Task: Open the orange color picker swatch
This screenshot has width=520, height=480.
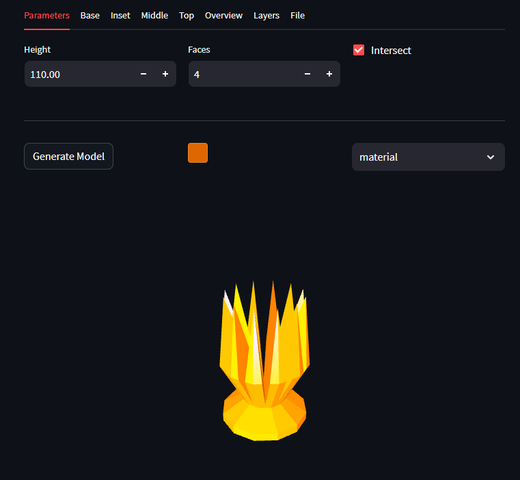Action: coord(198,153)
